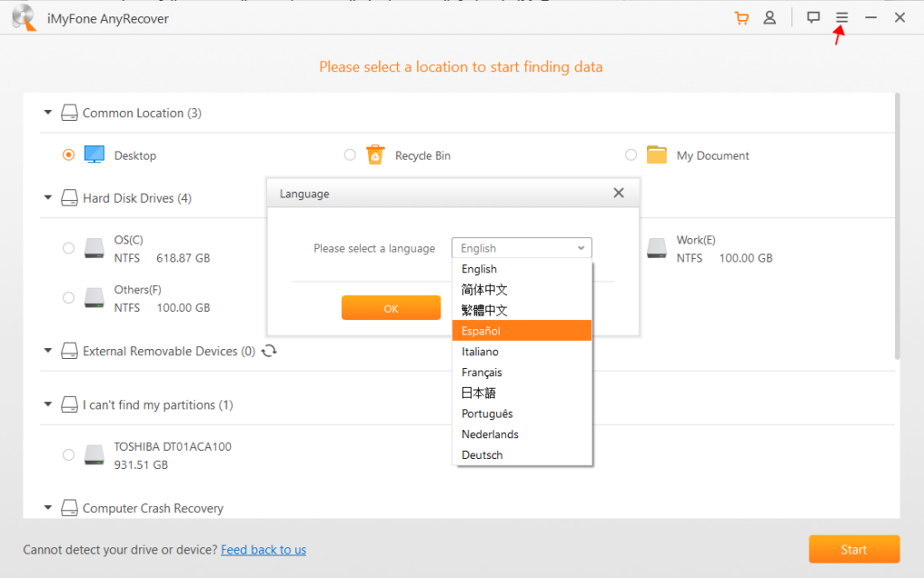Click the OS(C) drive icon
The image size is (924, 578).
(94, 248)
